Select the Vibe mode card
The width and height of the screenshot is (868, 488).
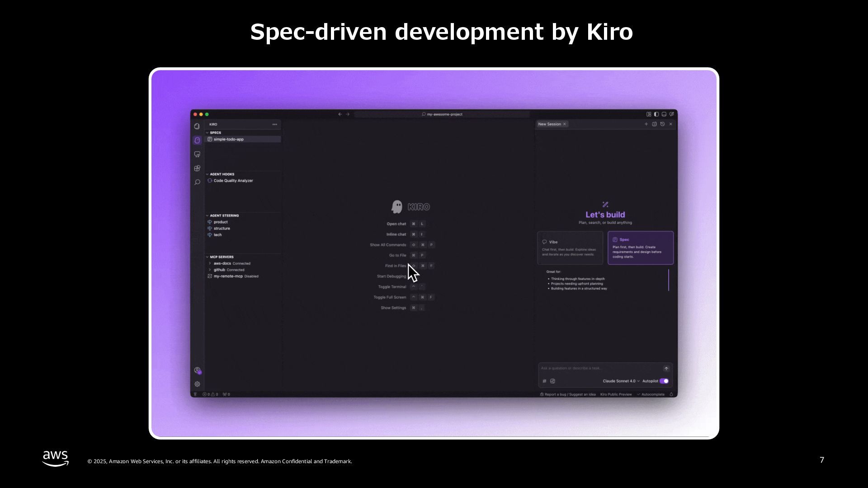[x=570, y=248]
